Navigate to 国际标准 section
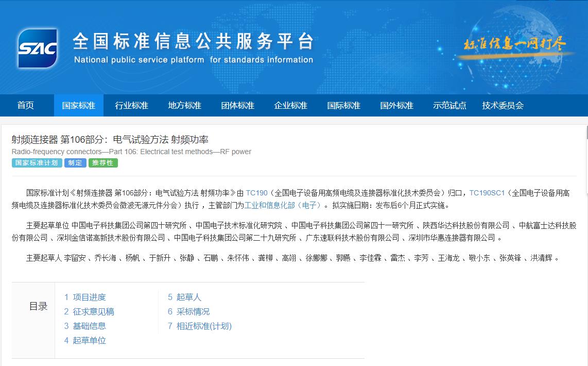 click(x=343, y=106)
